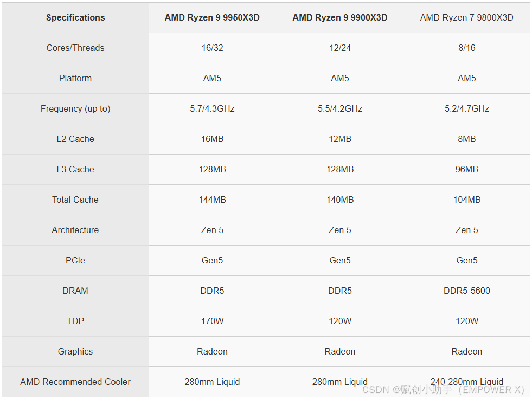The image size is (532, 399).
Task: Click the 12MB L2 cache value
Action: (x=340, y=139)
